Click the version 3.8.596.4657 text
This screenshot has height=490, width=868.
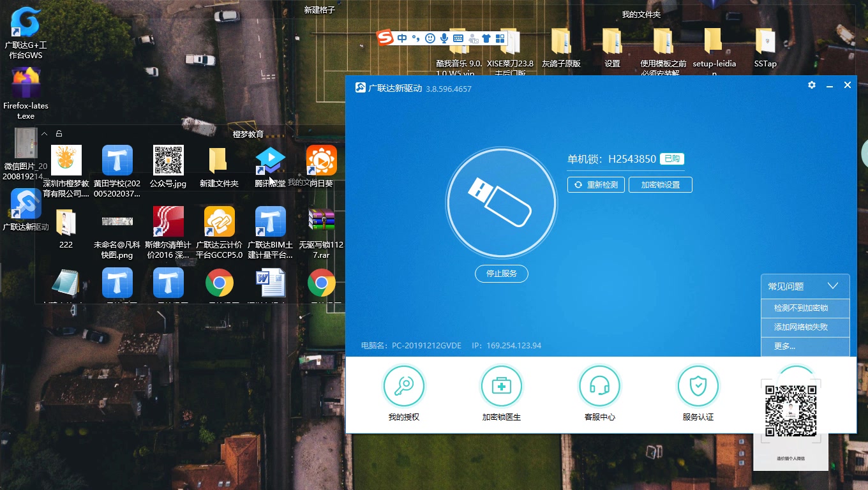449,89
